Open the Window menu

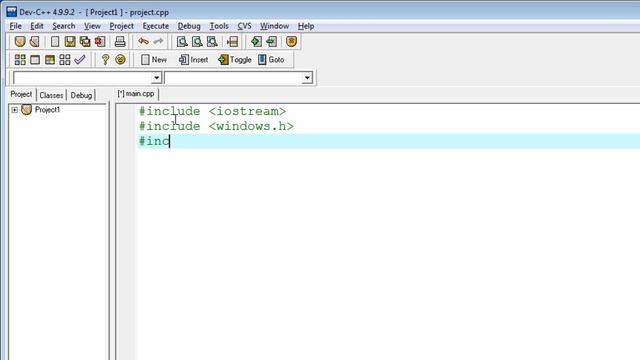(x=274, y=26)
